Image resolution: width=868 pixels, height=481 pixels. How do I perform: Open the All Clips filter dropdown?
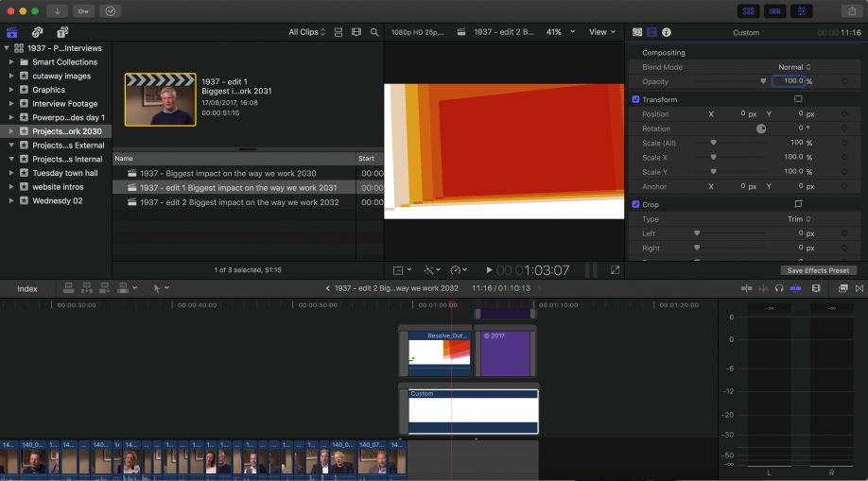point(306,32)
